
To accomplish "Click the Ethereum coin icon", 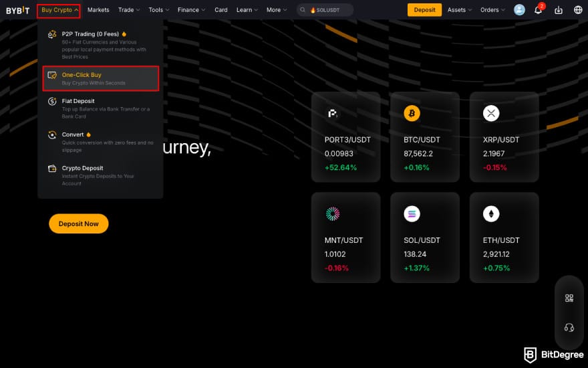I will coord(491,213).
